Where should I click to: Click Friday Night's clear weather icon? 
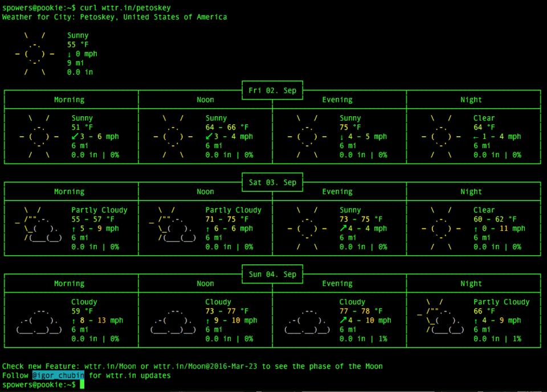pos(440,137)
